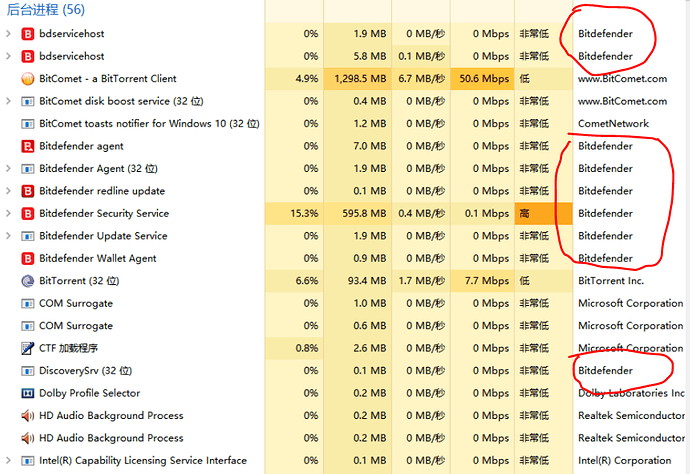Screen dimensions: 690x474
Task: Click the 7.7 Mbps network cell
Action: (482, 281)
